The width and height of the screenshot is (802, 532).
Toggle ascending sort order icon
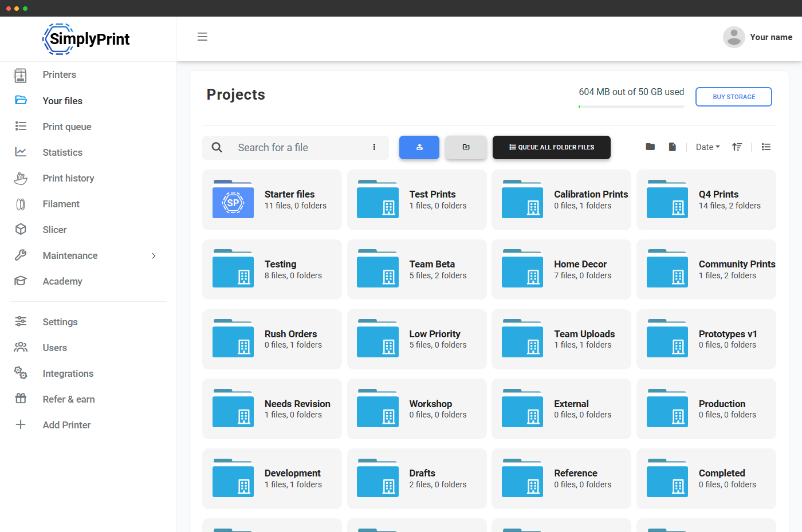(x=737, y=147)
